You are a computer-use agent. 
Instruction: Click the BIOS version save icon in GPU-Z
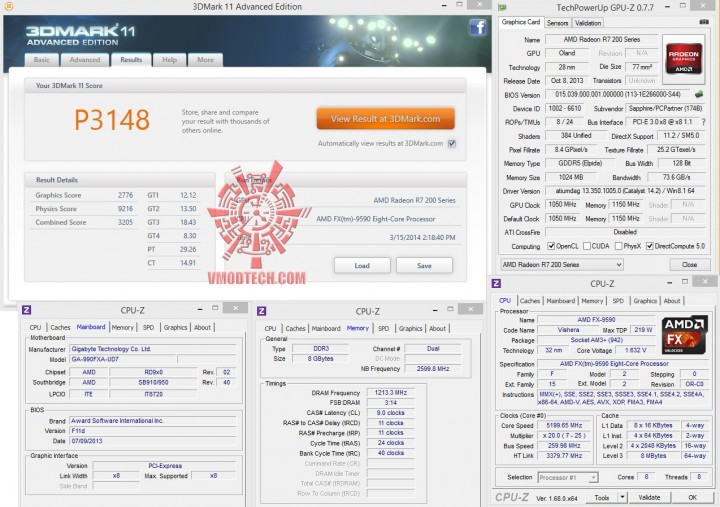click(x=699, y=94)
